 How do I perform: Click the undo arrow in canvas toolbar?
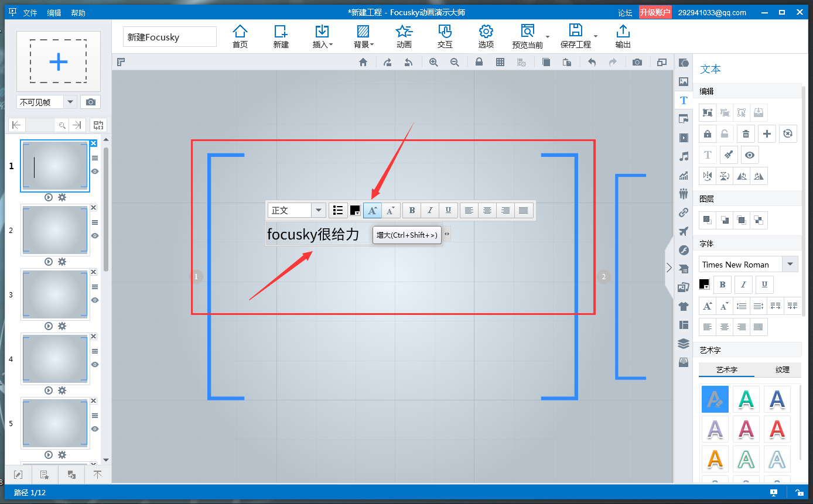tap(592, 62)
